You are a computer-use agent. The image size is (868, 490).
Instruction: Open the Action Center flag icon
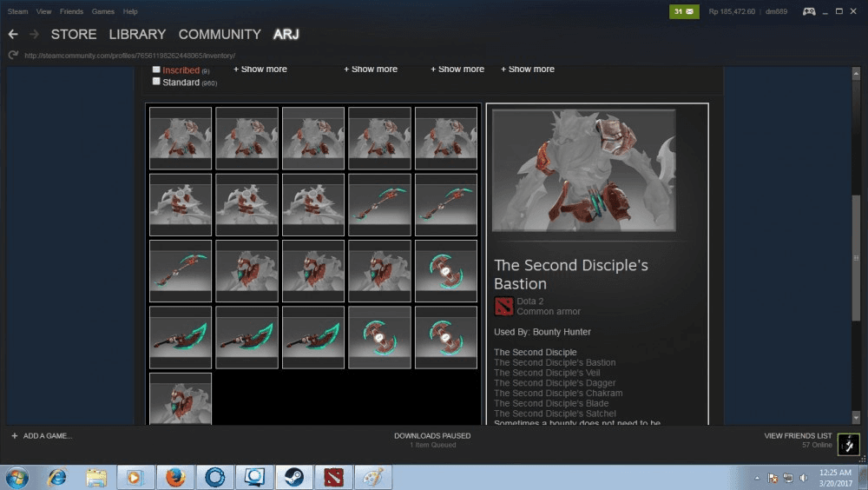pos(773,478)
